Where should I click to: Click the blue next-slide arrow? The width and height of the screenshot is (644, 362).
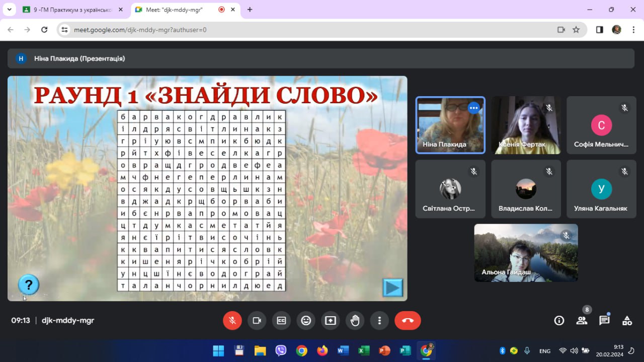click(x=392, y=287)
